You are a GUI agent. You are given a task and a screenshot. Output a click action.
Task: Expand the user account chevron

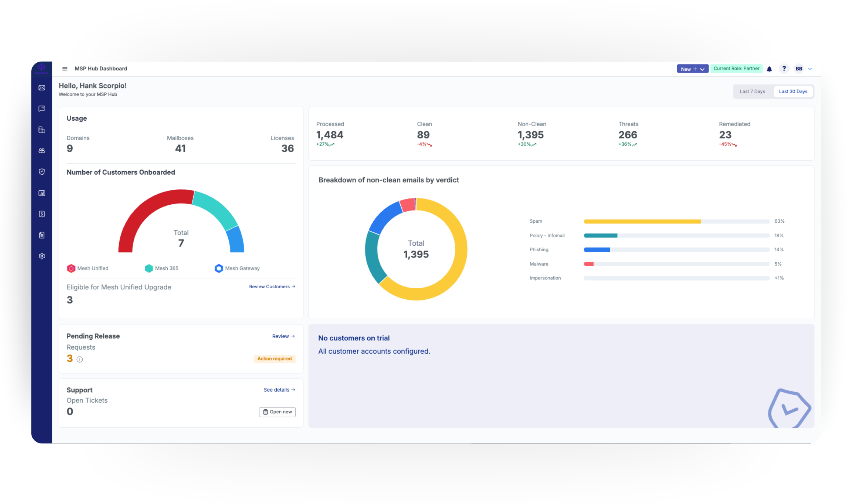810,69
